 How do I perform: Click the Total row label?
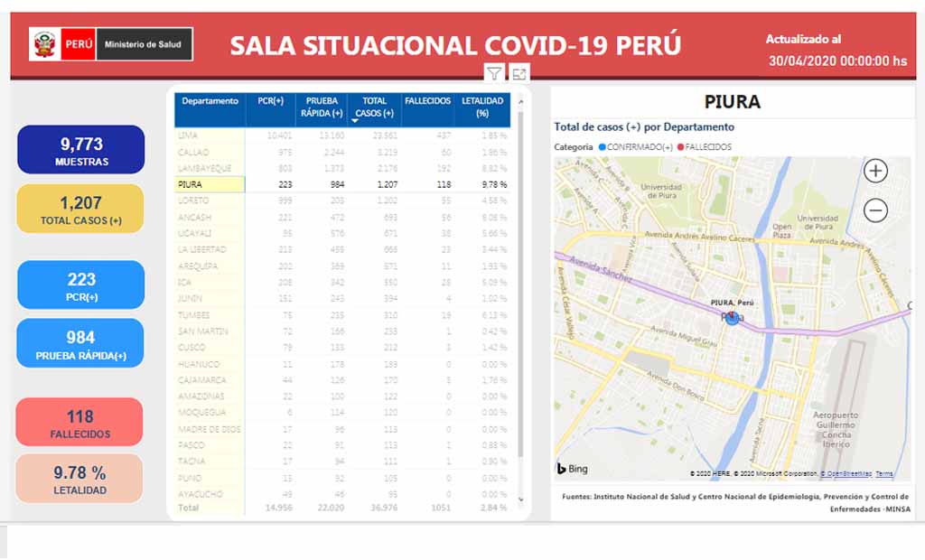(189, 509)
